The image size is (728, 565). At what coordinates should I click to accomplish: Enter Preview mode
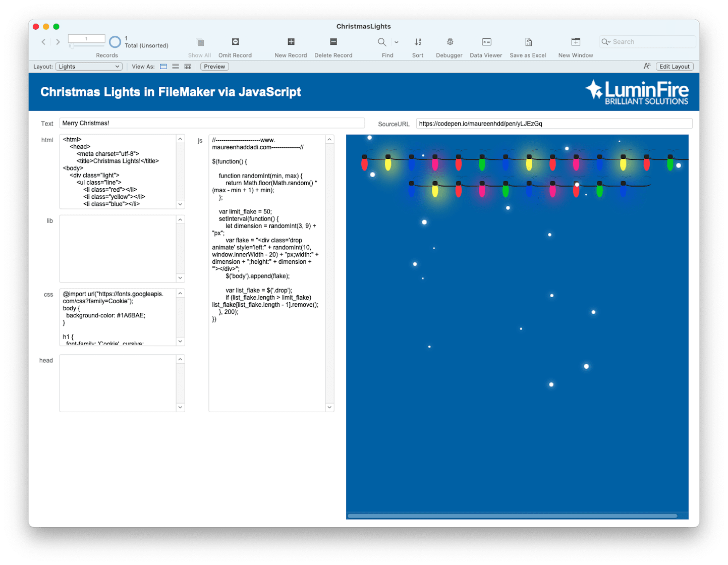pos(214,66)
